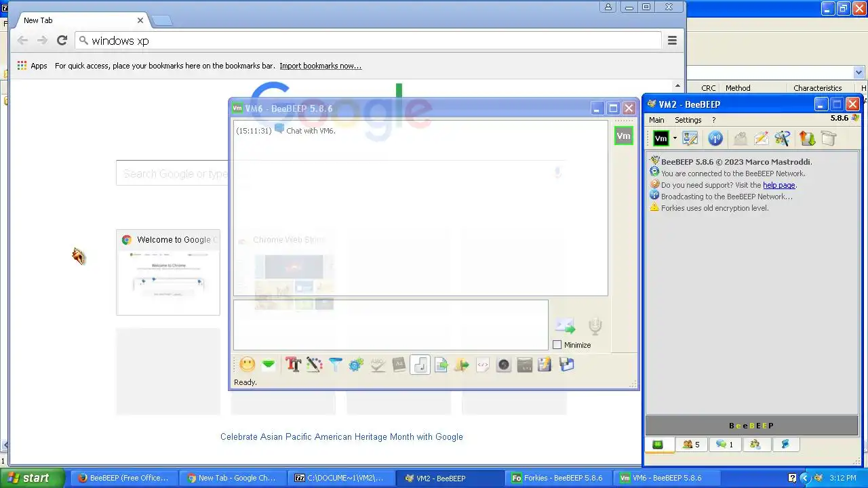868x488 pixels.
Task: Click the Google search box
Action: (x=341, y=174)
